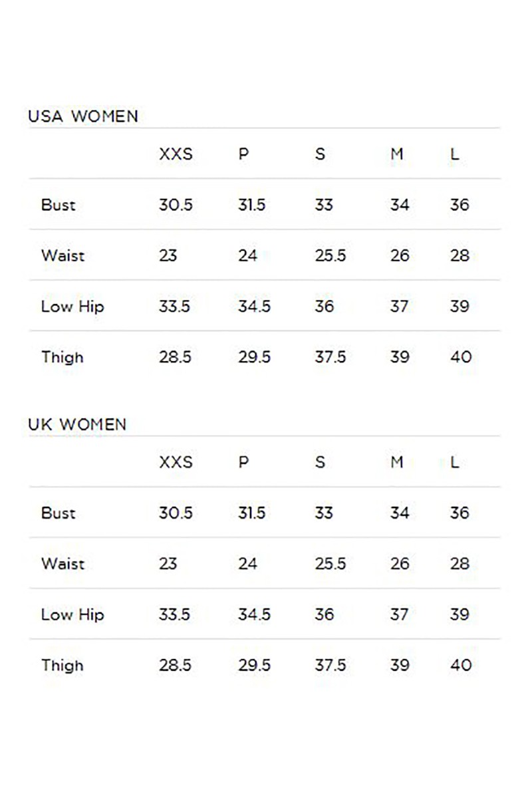
Task: Select the S column header in UK table
Action: click(320, 462)
